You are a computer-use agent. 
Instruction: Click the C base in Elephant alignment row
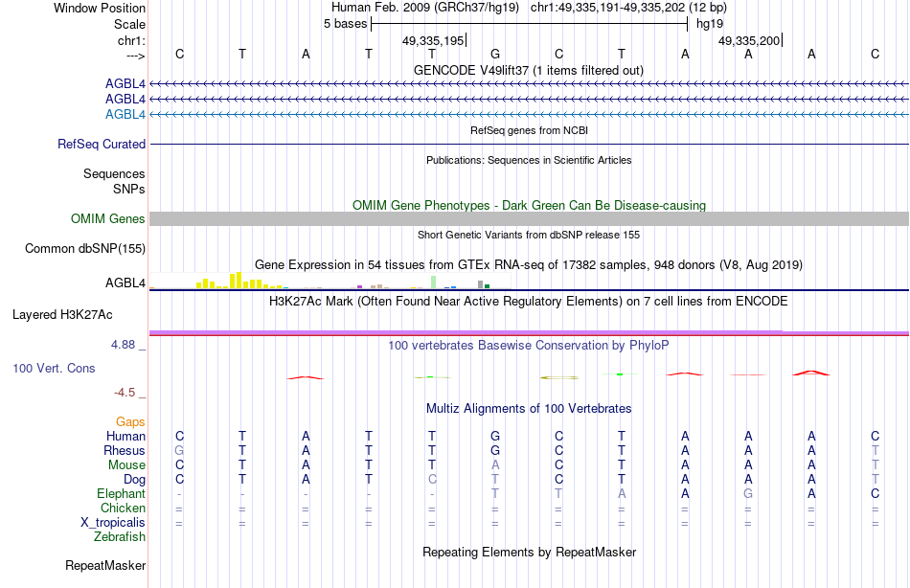pos(876,494)
